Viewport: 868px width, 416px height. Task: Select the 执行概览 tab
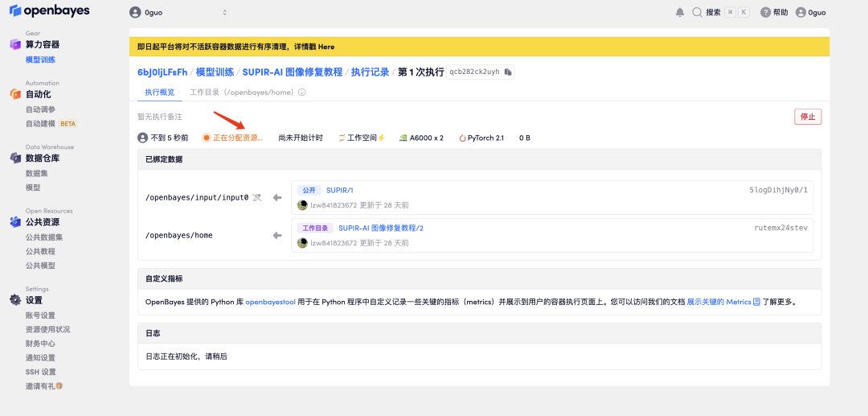[159, 93]
